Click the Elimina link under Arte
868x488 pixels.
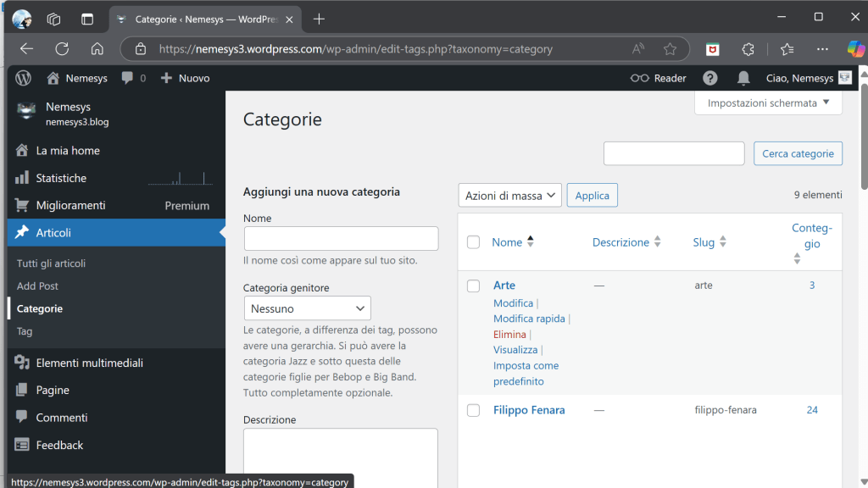coord(509,335)
